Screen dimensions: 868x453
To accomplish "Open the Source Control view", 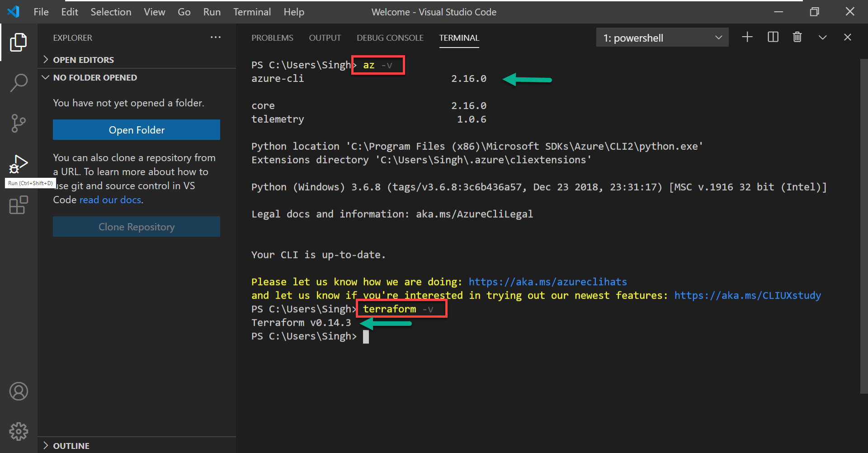I will coord(19,123).
